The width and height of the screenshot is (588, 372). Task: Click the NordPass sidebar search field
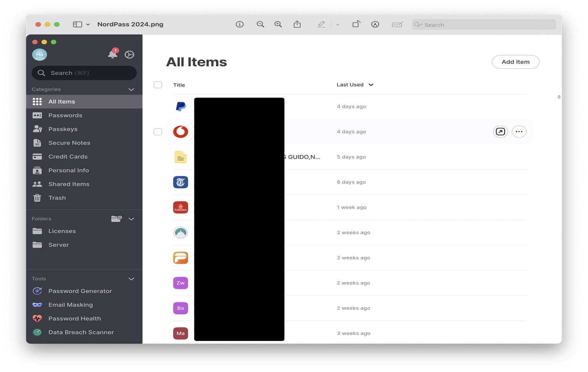pos(84,73)
